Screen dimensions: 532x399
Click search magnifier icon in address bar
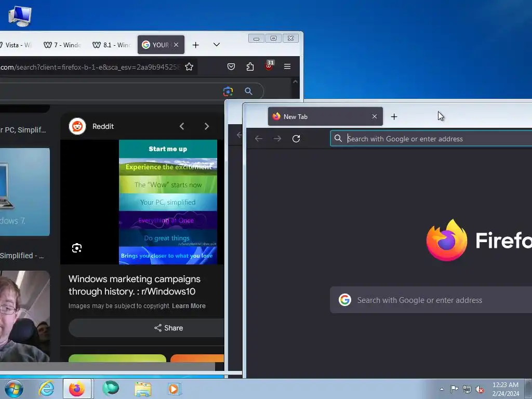pos(338,138)
